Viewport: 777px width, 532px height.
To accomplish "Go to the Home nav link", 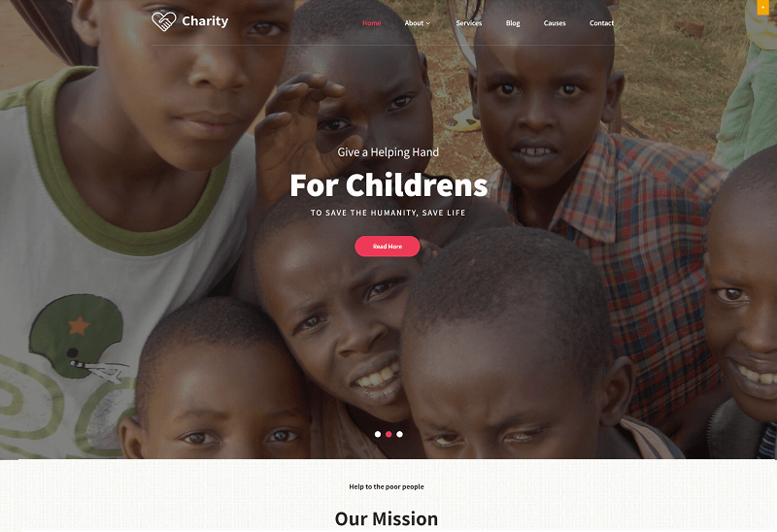I will coord(371,22).
